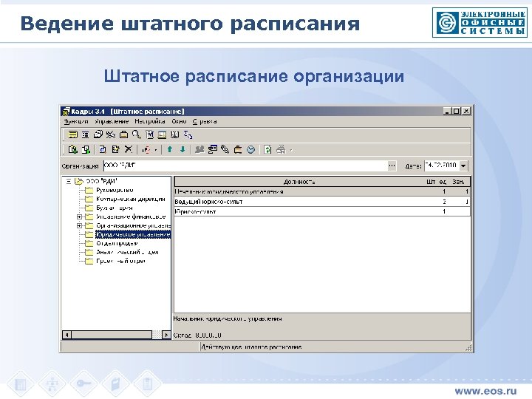The height and width of the screenshot is (399, 532).
Task: Click the card transfer icon next to people
Action: coord(212,149)
